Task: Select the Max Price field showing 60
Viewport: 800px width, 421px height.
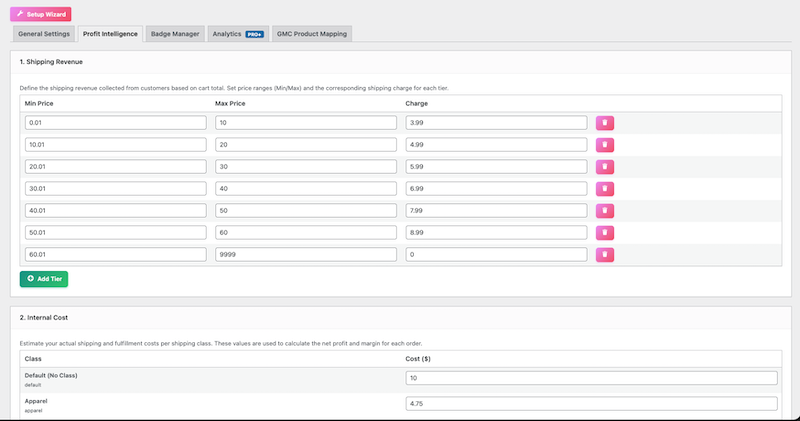Action: [x=306, y=232]
